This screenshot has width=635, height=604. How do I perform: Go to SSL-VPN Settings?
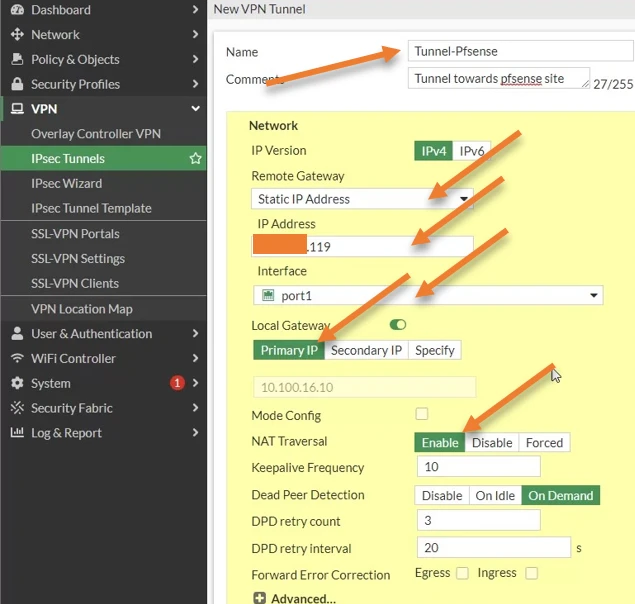[78, 259]
